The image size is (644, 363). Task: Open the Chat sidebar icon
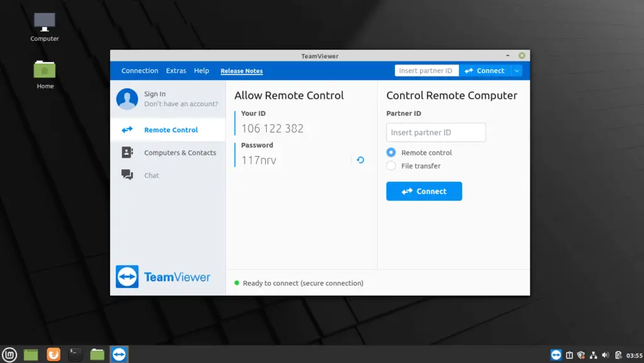[127, 175]
